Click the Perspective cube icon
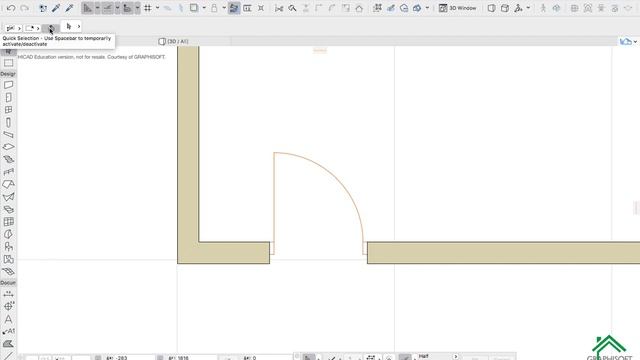The image size is (640, 360). (x=491, y=8)
